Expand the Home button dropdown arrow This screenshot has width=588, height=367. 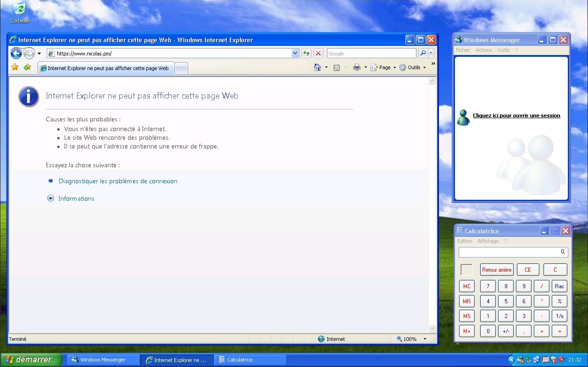(x=326, y=67)
